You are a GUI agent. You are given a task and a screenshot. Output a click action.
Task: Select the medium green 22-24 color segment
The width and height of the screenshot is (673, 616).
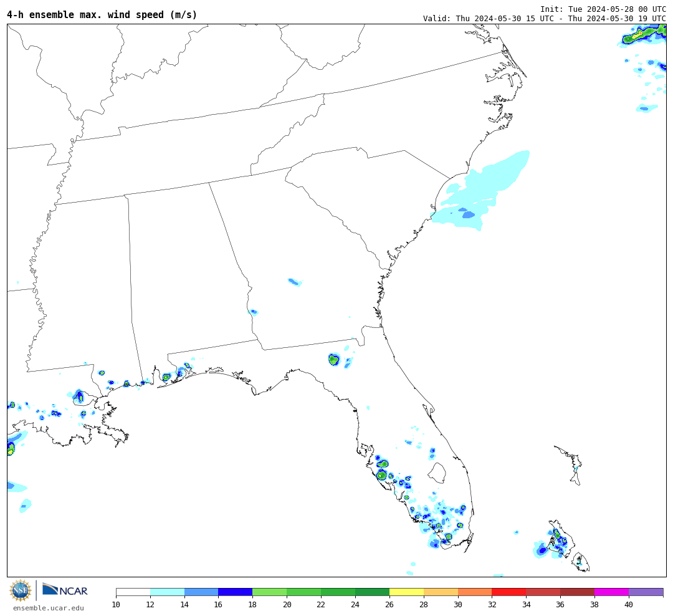(338, 592)
